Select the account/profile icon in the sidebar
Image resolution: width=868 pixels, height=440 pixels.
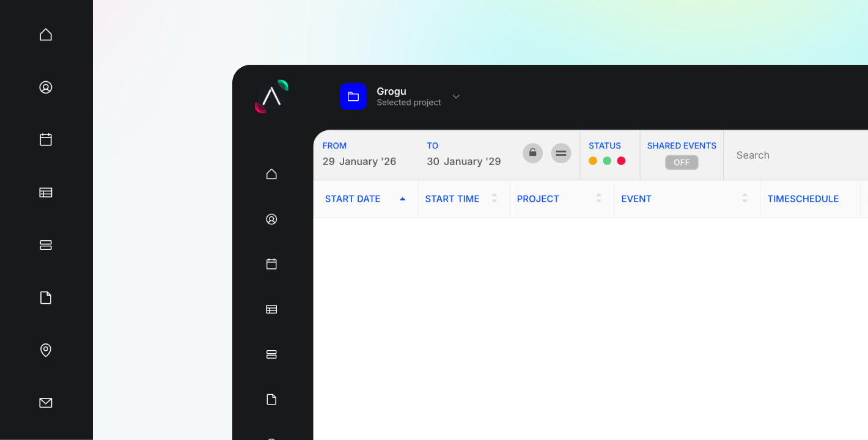[46, 87]
